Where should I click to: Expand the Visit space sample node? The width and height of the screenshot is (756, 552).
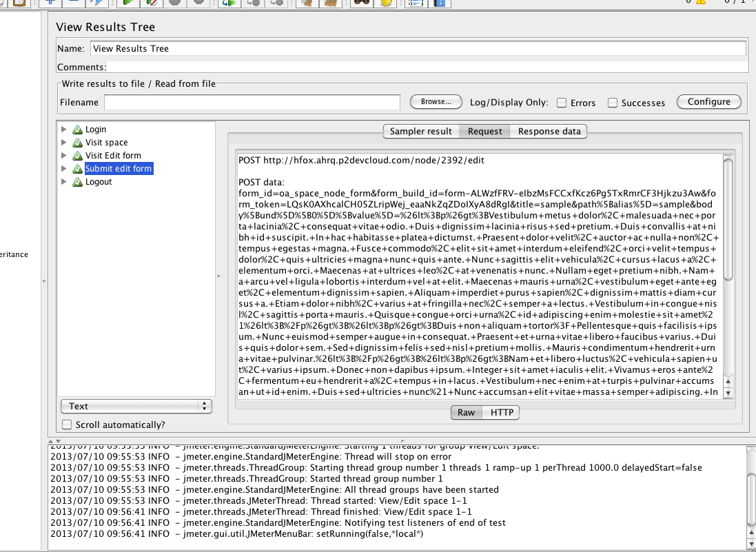63,142
